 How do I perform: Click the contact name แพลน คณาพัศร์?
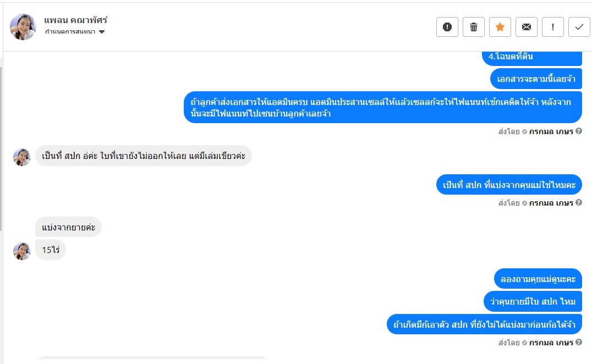click(x=76, y=20)
